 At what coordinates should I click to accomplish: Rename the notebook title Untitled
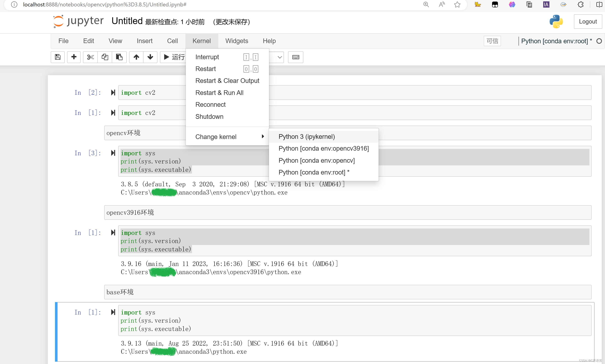[127, 21]
